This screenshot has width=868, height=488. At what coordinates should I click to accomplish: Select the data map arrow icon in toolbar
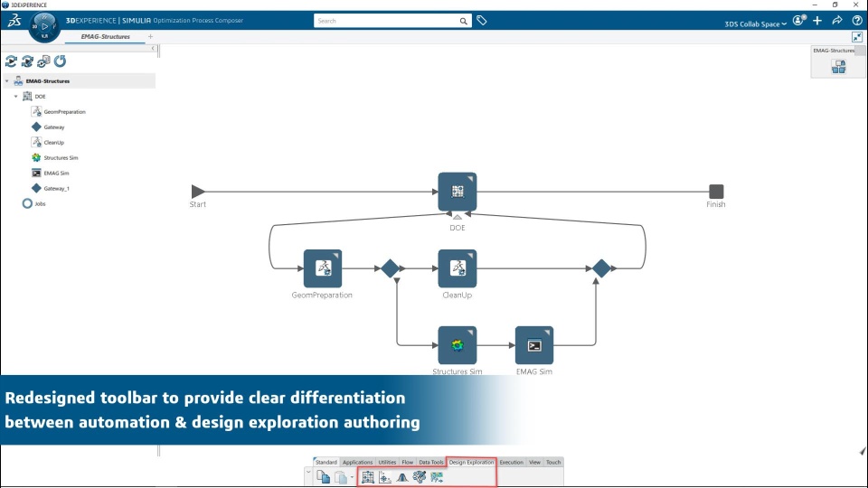[x=437, y=477]
